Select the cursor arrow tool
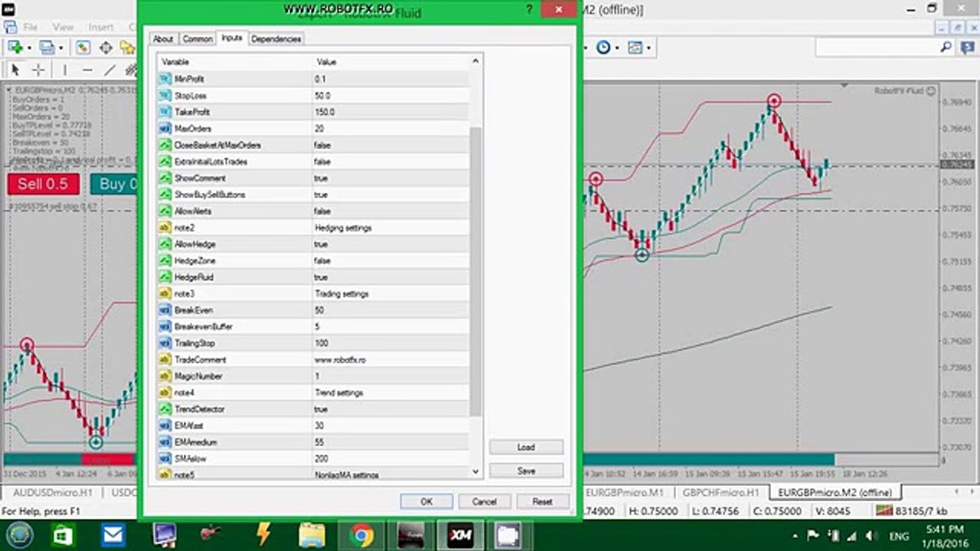 pos(15,70)
